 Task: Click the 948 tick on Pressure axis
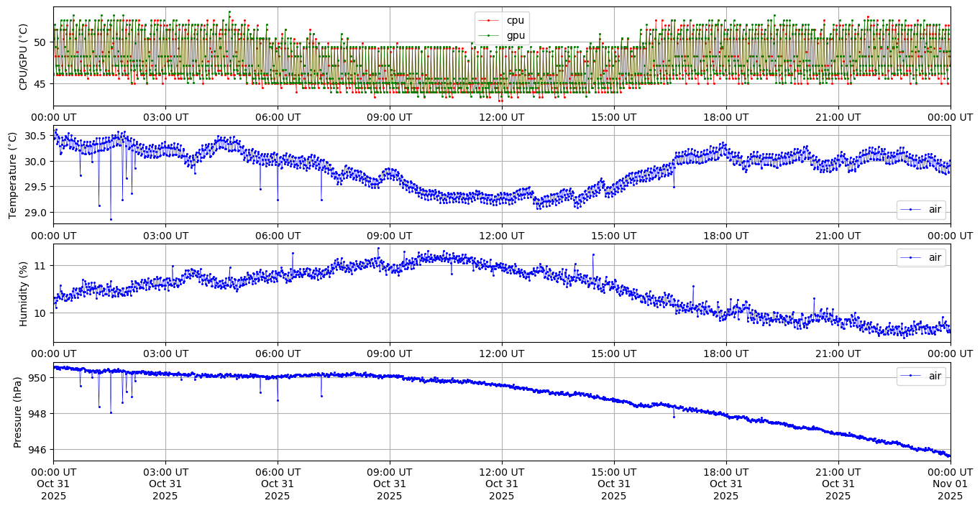(39, 414)
